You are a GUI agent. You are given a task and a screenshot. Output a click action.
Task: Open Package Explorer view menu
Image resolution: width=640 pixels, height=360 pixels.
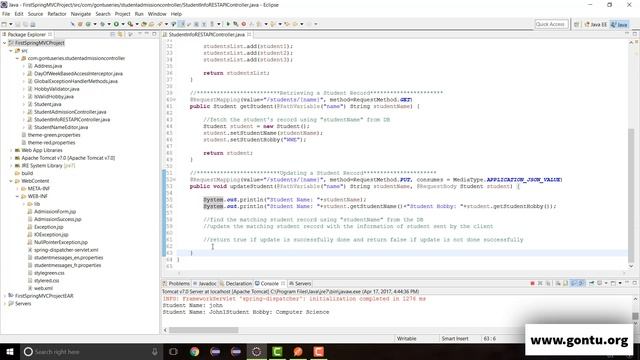pyautogui.click(x=140, y=34)
